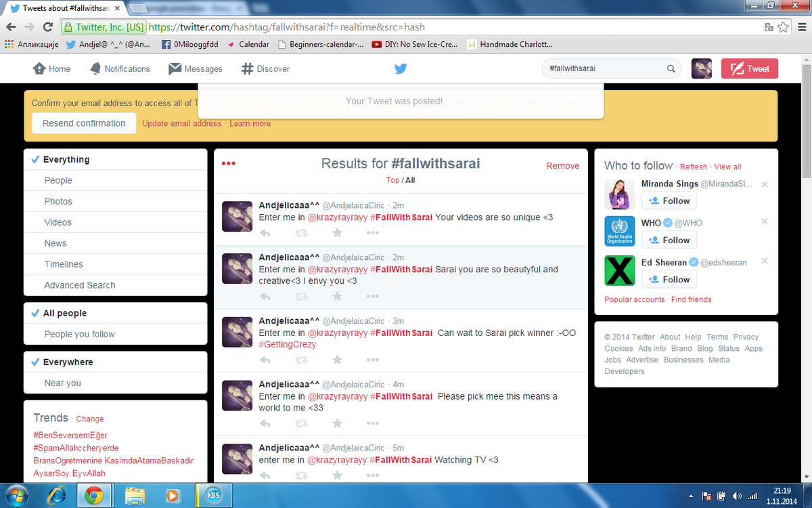812x508 pixels.
Task: Filter results by News
Action: click(x=115, y=243)
